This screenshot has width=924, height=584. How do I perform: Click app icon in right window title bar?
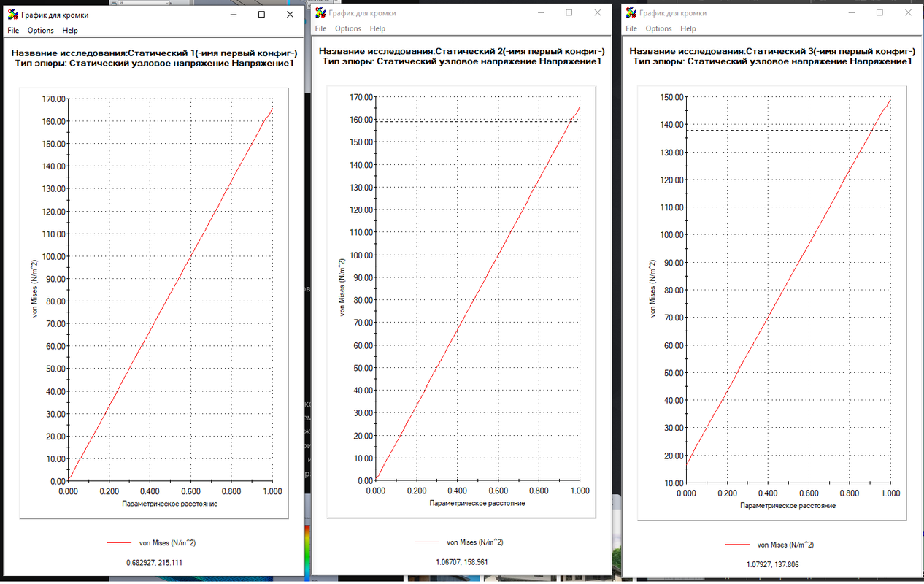pos(631,13)
